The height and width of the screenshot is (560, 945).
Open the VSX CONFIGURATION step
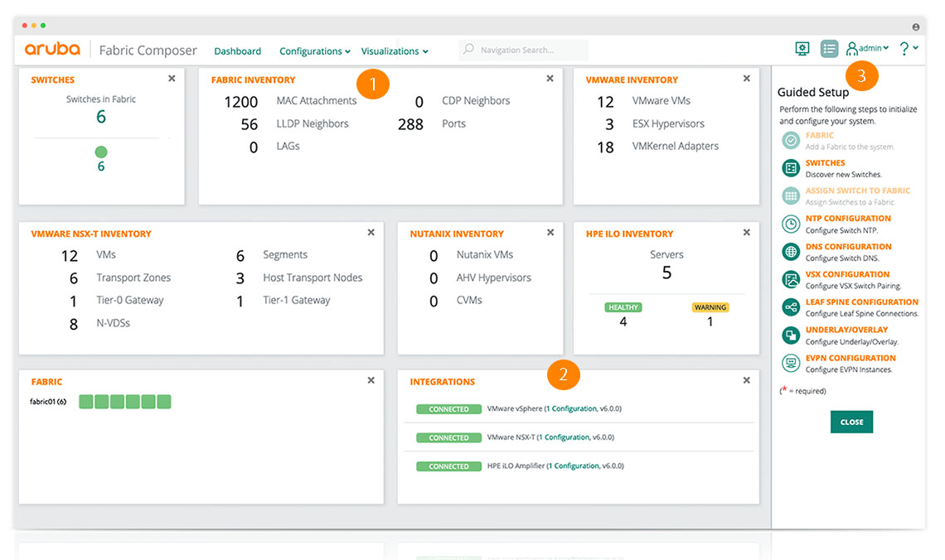(847, 274)
